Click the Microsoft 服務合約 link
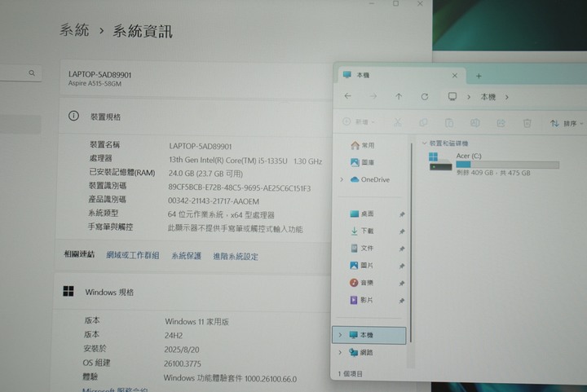This screenshot has width=587, height=392. [x=115, y=389]
